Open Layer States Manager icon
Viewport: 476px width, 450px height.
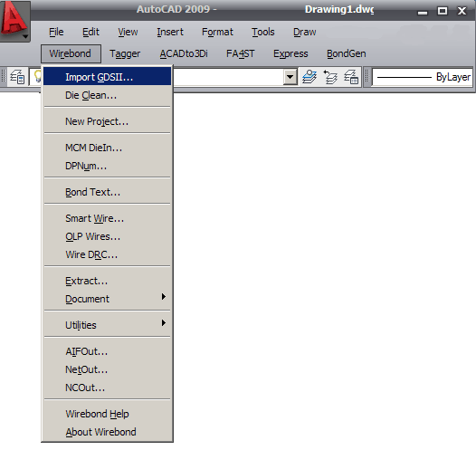(351, 77)
